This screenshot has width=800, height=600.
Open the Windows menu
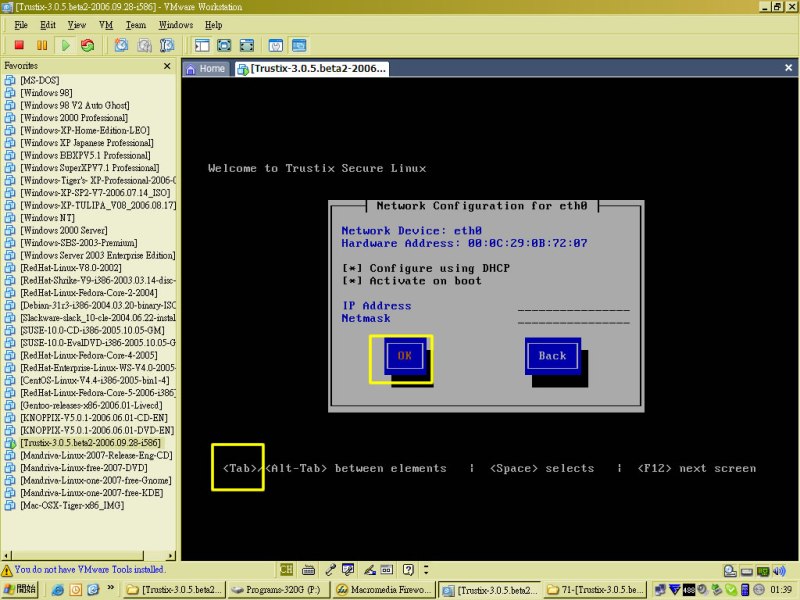[176, 25]
